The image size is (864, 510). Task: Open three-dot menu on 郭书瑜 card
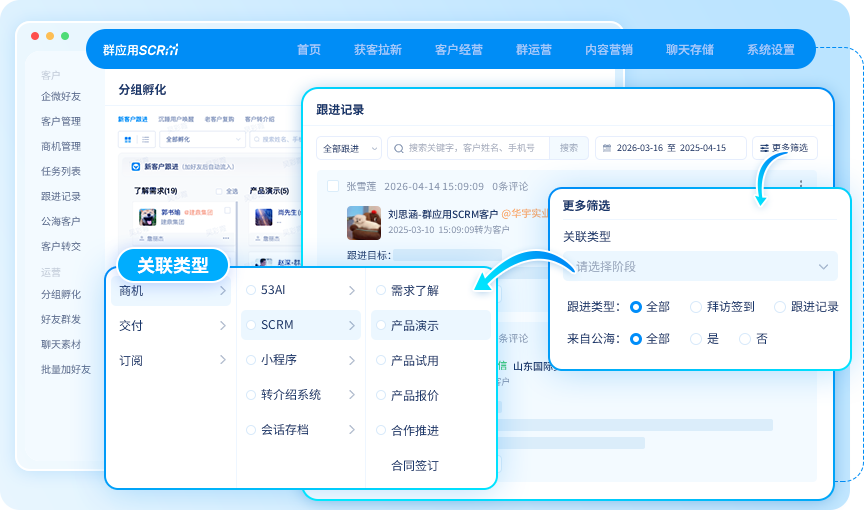[x=226, y=238]
